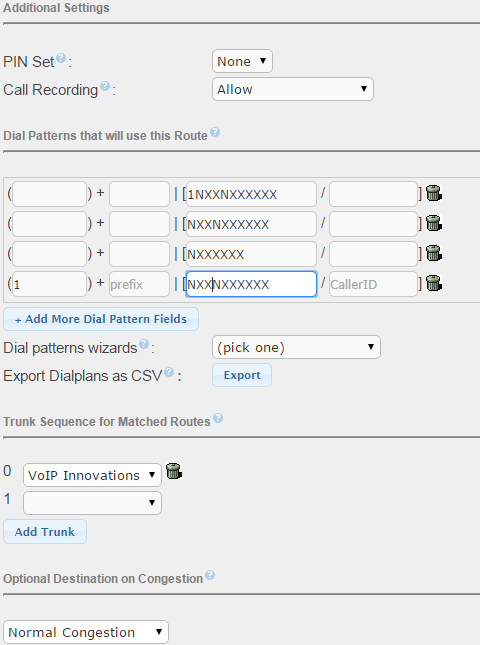Delete the NXXXXXX dial pattern row
Viewport: 480px width, 645px height.
434,253
